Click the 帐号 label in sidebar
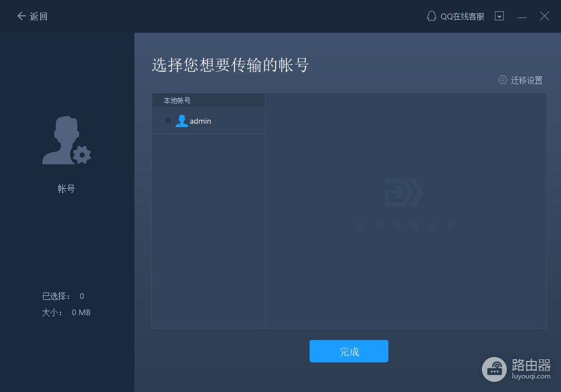The image size is (561, 392). (67, 189)
